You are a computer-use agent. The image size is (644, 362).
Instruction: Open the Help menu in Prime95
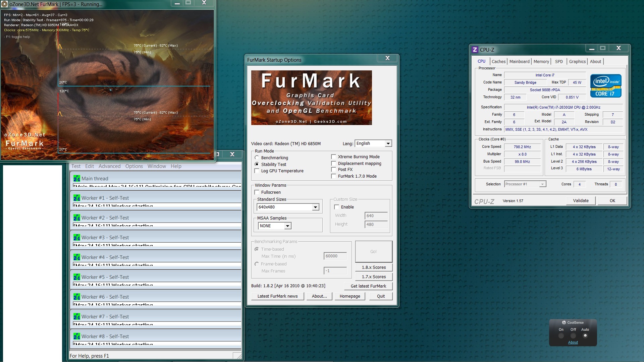176,166
